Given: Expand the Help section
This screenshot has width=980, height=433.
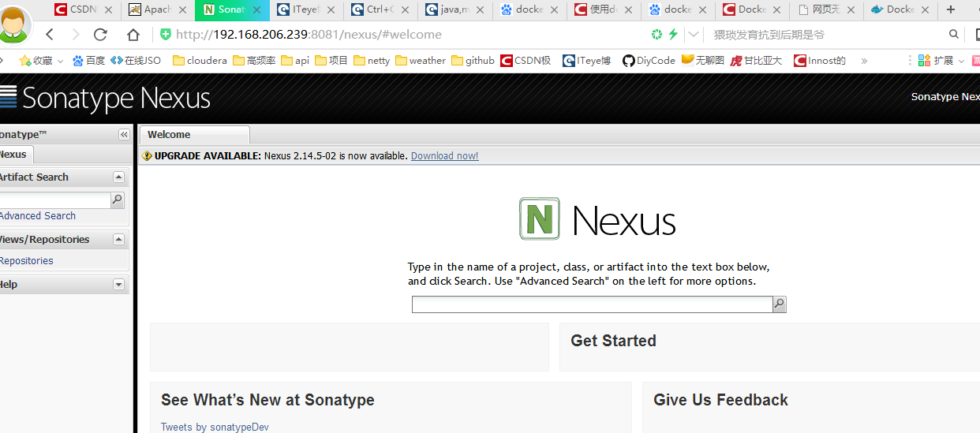Looking at the screenshot, I should tap(118, 285).
